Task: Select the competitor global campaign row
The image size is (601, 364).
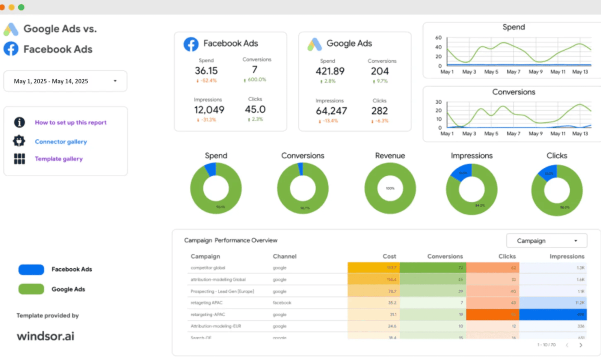Action: (387, 268)
